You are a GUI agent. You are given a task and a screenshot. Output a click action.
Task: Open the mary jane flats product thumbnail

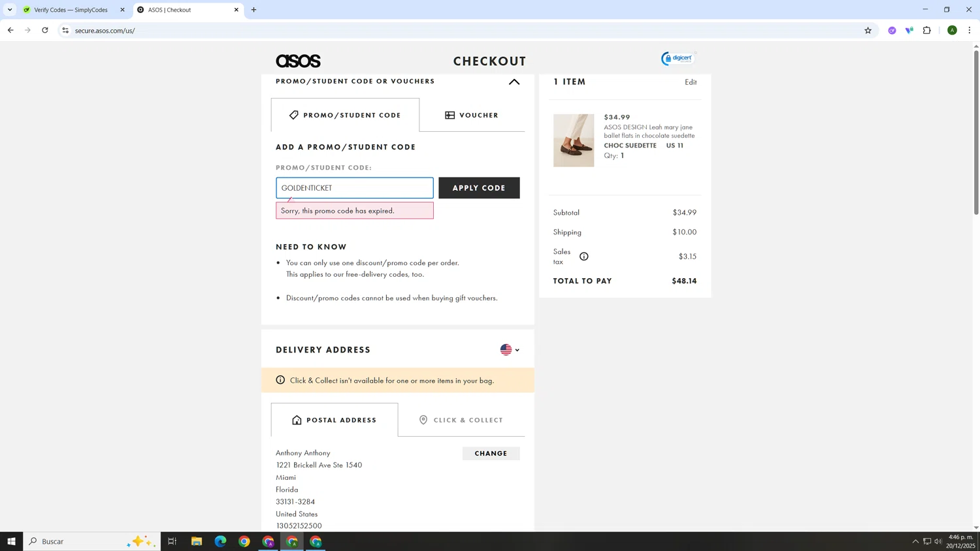pos(574,140)
